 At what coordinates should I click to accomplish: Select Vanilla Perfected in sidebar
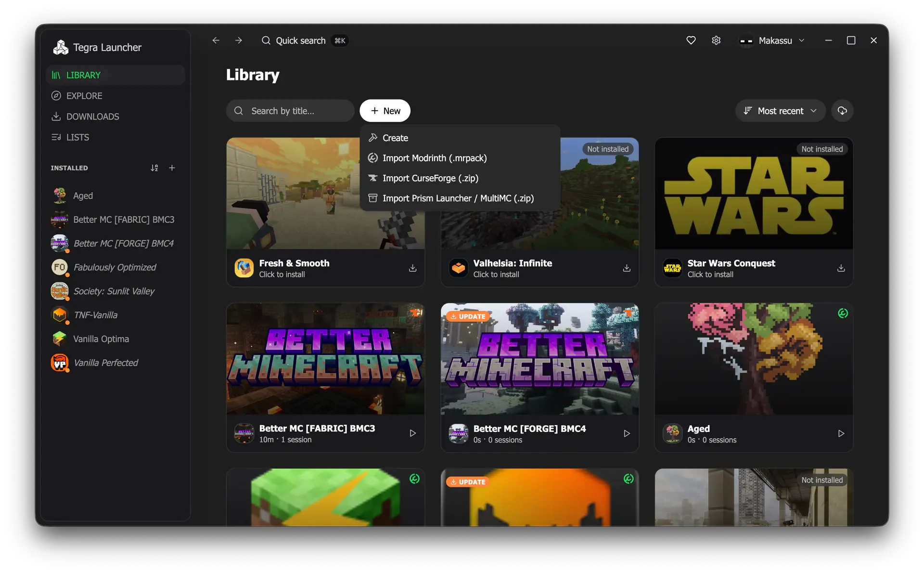(115, 363)
